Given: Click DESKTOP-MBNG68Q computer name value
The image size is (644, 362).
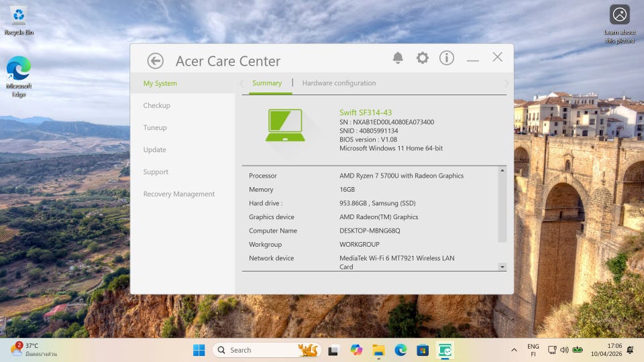Looking at the screenshot, I should pyautogui.click(x=370, y=231).
